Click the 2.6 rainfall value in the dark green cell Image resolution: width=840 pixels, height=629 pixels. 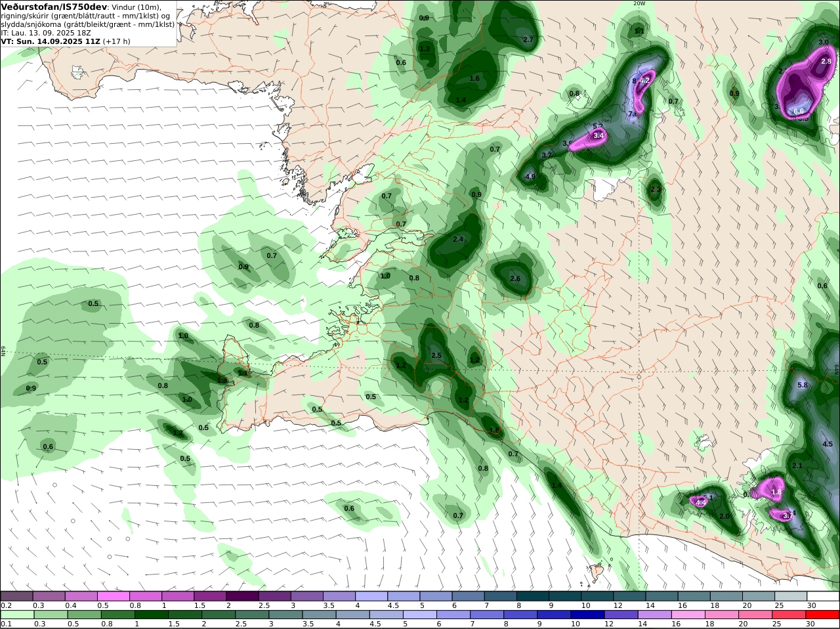[x=515, y=278]
